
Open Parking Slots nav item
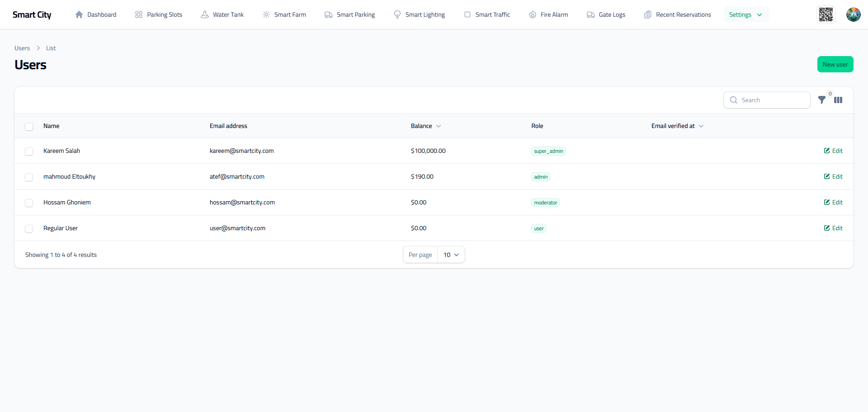click(x=159, y=14)
